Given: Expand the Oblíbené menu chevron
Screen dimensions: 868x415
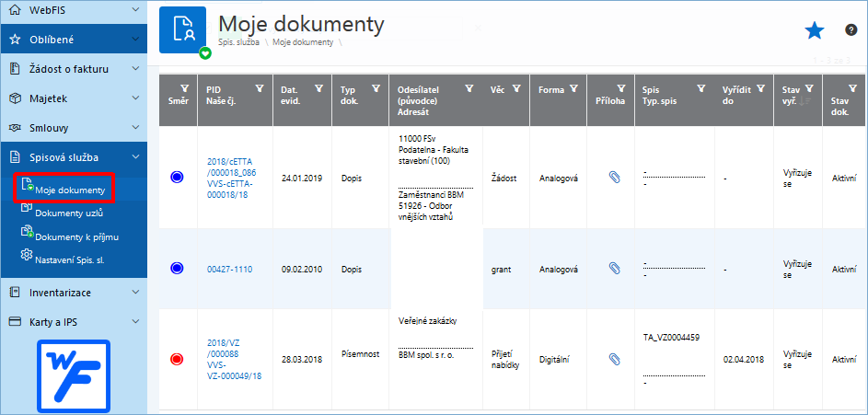Looking at the screenshot, I should pos(135,40).
